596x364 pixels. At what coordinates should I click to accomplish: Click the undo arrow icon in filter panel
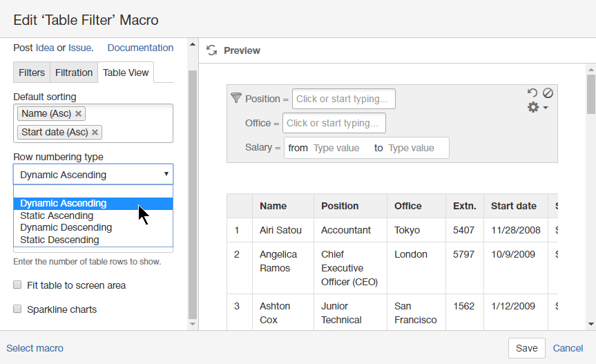[x=532, y=93]
